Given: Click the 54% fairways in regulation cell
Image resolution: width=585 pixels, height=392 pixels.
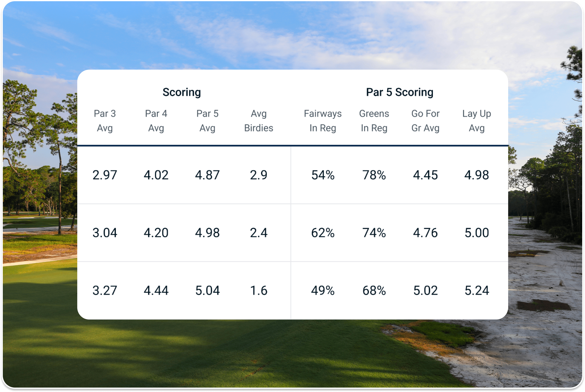Looking at the screenshot, I should pos(323,175).
